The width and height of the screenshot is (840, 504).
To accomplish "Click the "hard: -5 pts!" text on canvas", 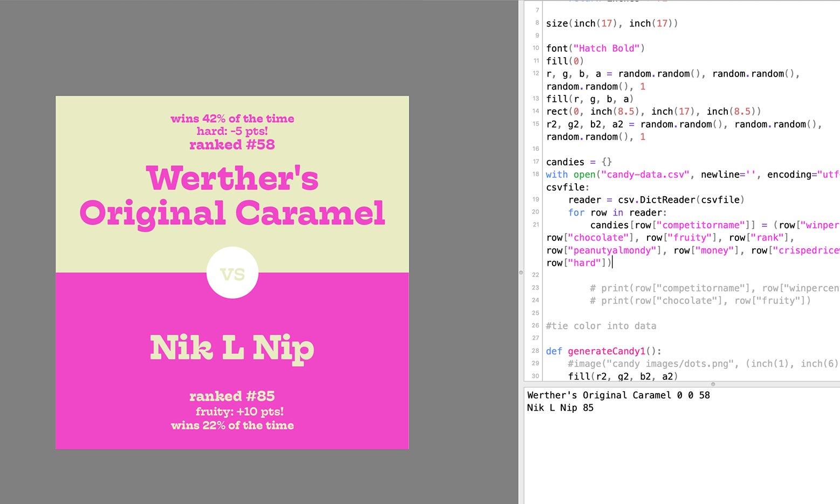I will tap(232, 131).
